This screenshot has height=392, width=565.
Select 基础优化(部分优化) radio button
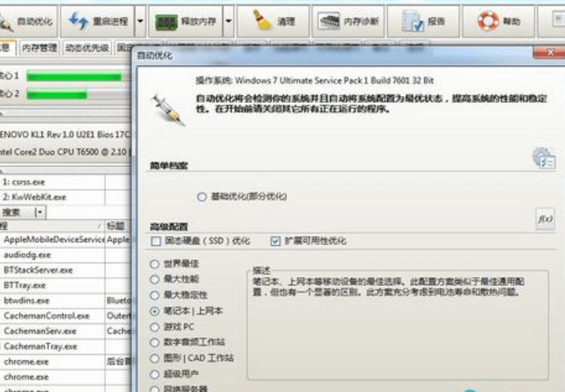pyautogui.click(x=201, y=197)
